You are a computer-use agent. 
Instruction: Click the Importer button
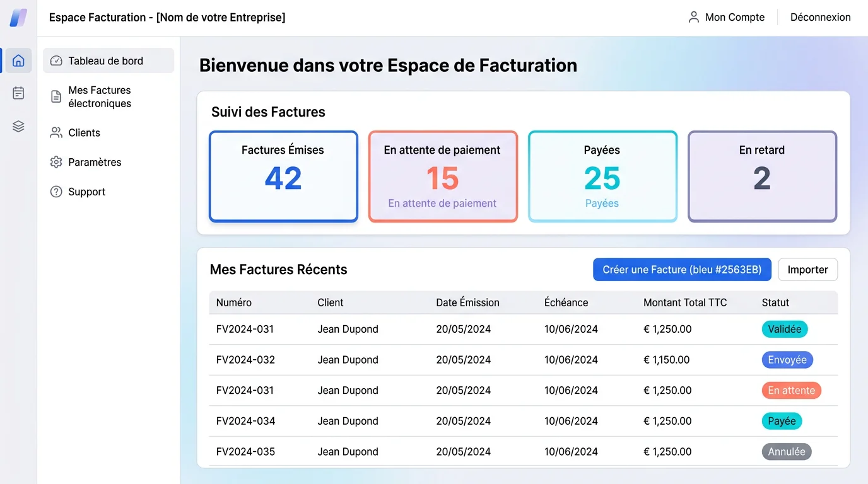click(x=807, y=269)
